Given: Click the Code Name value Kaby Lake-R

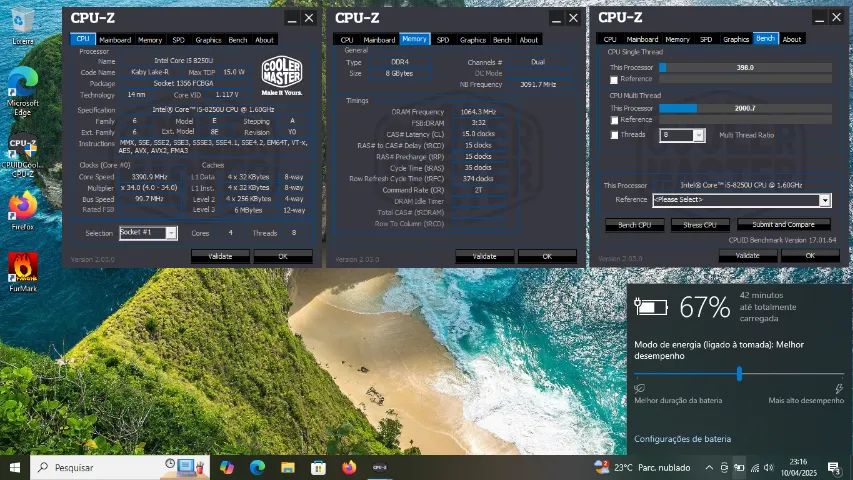Looking at the screenshot, I should point(150,72).
